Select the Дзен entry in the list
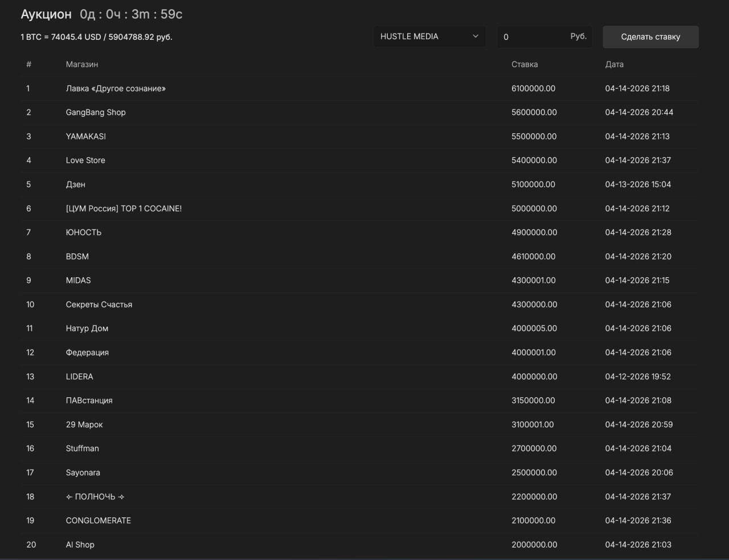 pyautogui.click(x=75, y=184)
